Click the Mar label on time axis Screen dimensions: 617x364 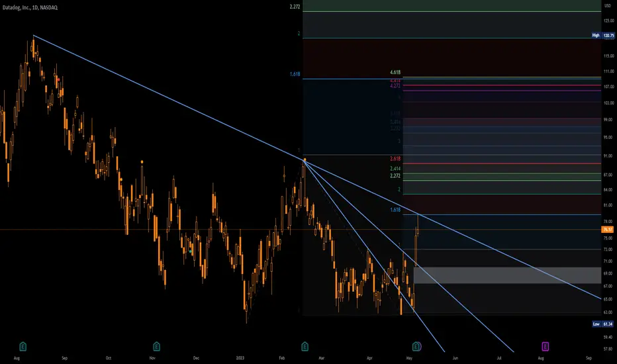click(322, 358)
